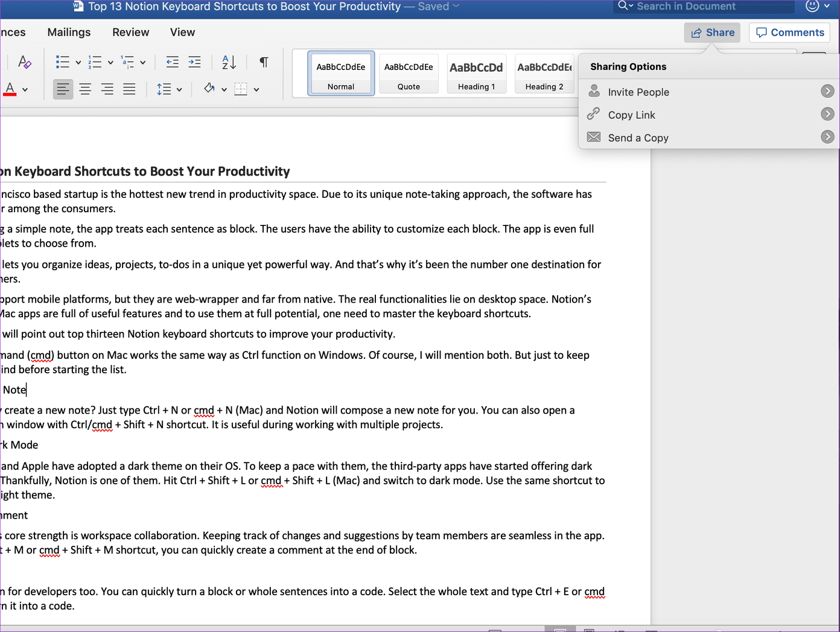Click the Search in Document field

(704, 6)
